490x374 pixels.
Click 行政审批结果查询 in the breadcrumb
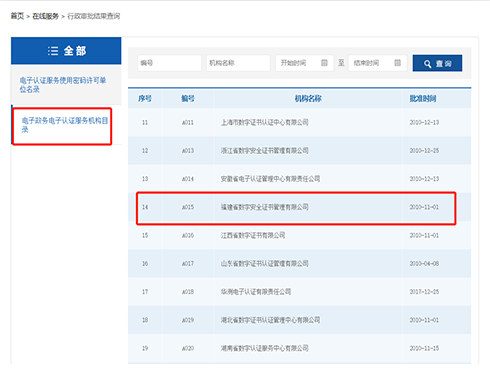tap(94, 16)
